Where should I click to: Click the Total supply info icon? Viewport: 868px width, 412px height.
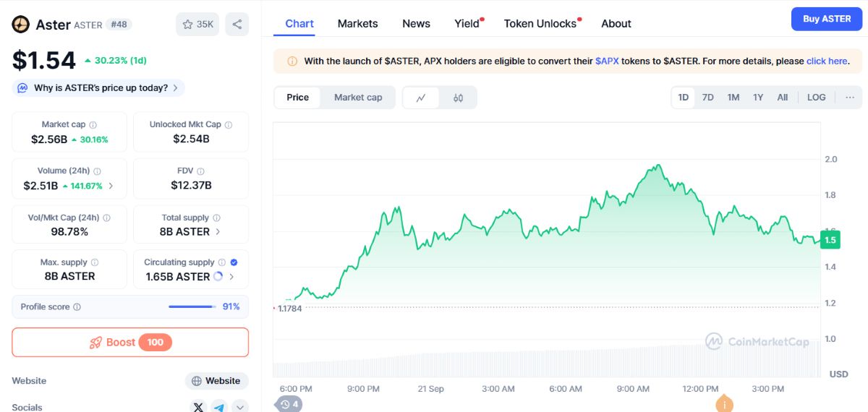tap(216, 218)
